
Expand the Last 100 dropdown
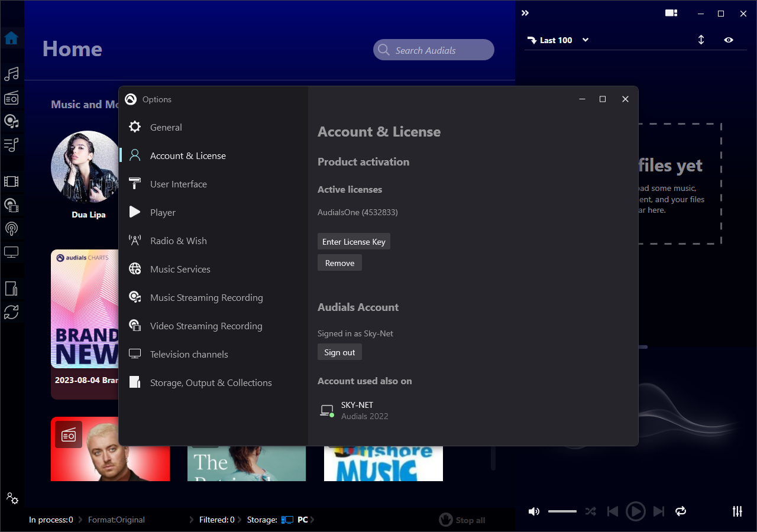[585, 40]
